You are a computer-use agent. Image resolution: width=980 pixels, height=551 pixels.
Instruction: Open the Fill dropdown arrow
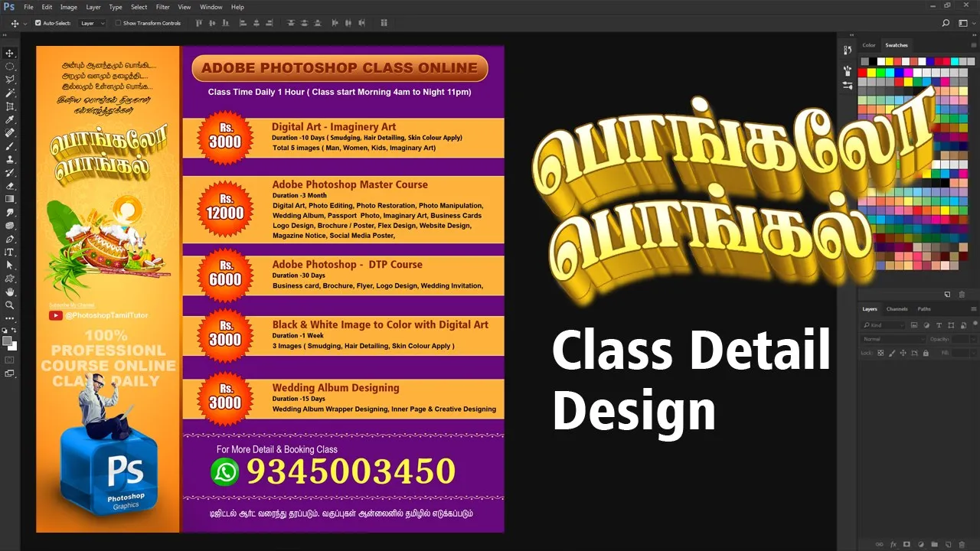[973, 353]
